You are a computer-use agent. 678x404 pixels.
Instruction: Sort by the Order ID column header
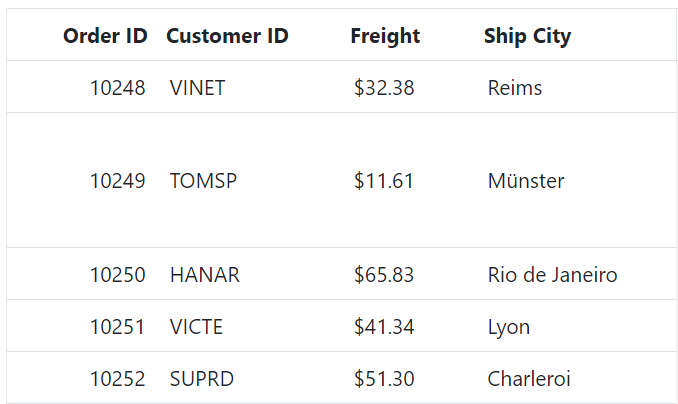(105, 36)
